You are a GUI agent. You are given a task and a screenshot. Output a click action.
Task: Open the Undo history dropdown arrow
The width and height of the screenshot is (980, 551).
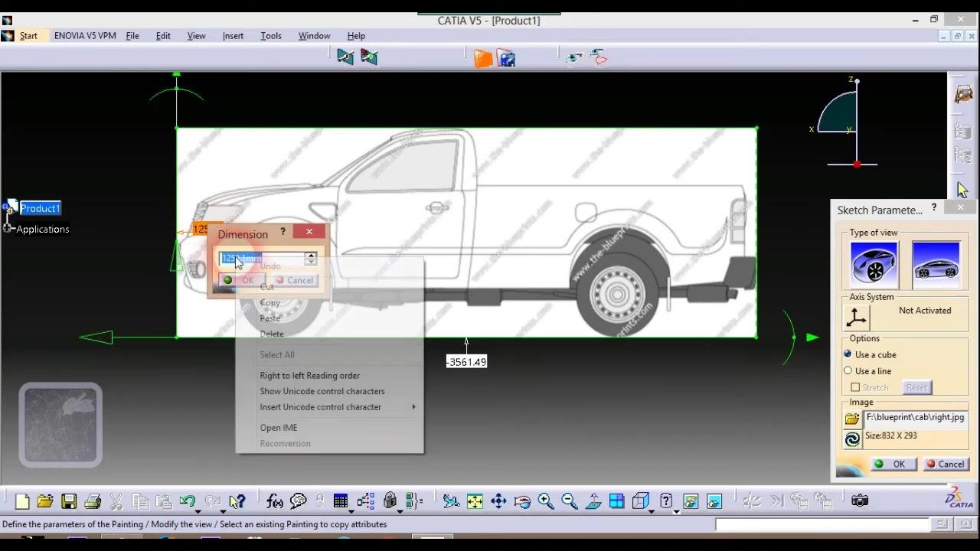(x=198, y=510)
